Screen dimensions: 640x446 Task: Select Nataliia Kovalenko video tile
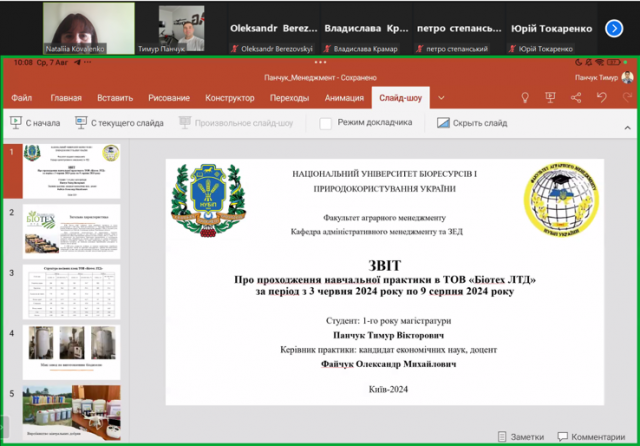[89, 28]
